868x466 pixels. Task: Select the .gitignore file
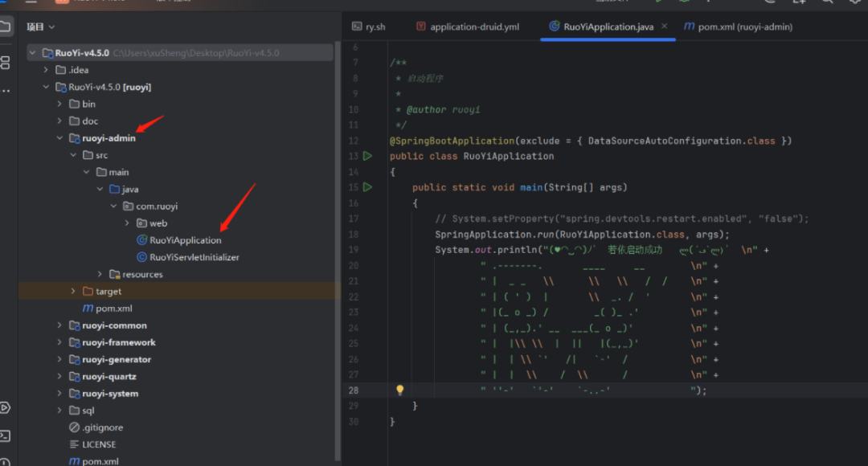103,427
